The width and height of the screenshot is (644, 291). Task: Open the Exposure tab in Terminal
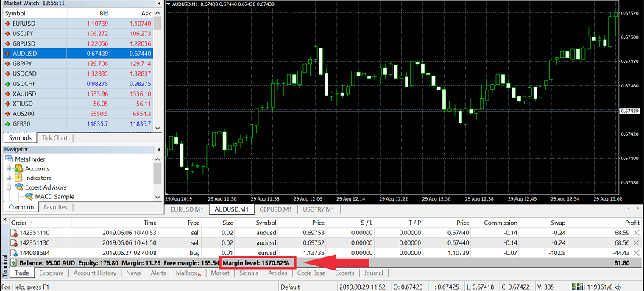(52, 273)
